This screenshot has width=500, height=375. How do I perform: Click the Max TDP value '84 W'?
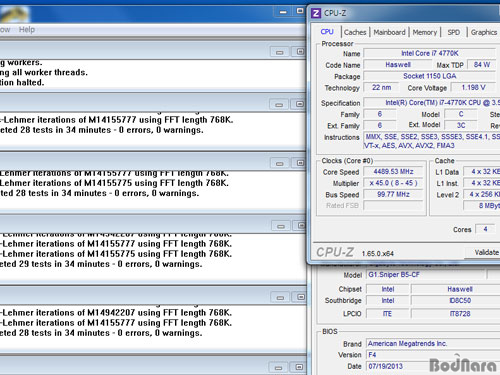[482, 65]
